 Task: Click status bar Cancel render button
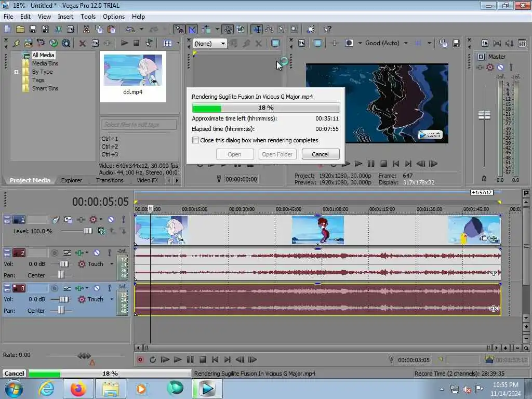coord(14,373)
